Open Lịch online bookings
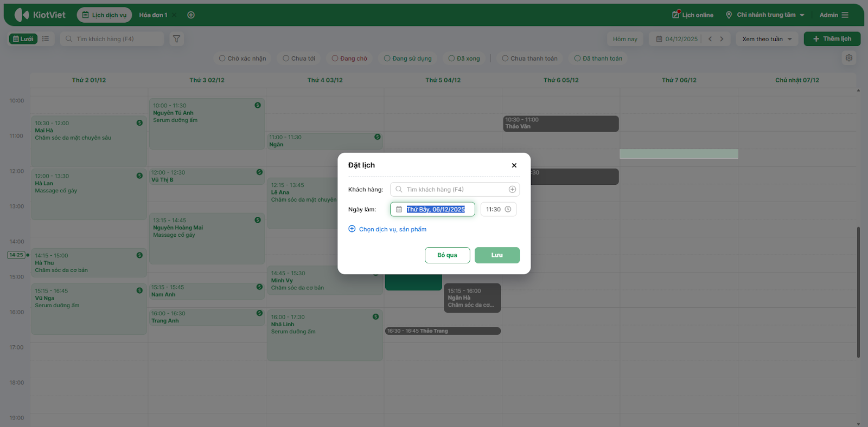The image size is (868, 427). (x=693, y=15)
